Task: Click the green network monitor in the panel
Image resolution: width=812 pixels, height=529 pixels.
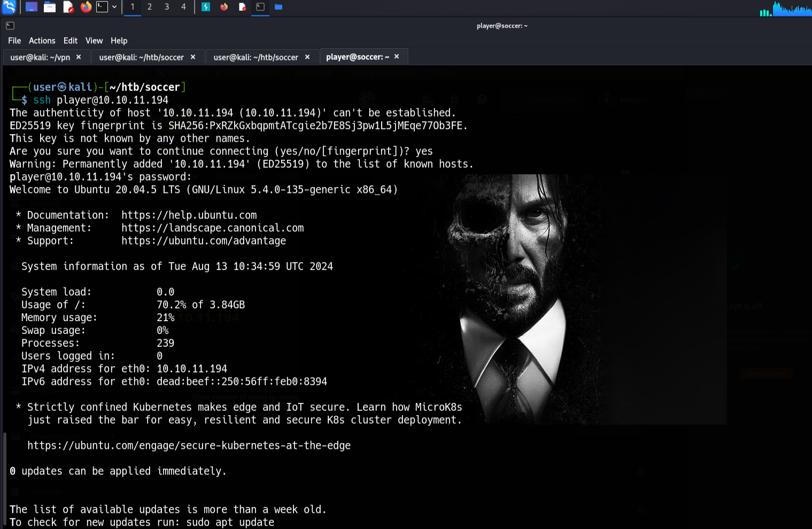Action: [x=765, y=12]
